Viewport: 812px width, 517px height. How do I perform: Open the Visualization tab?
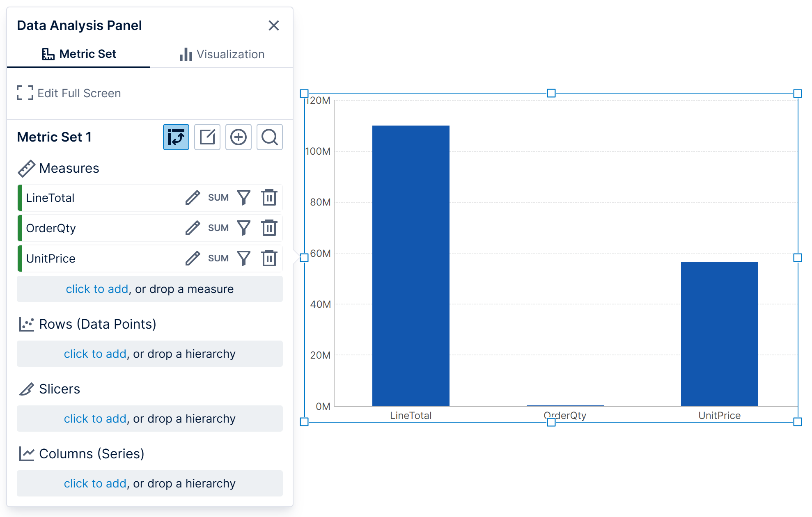pos(222,54)
